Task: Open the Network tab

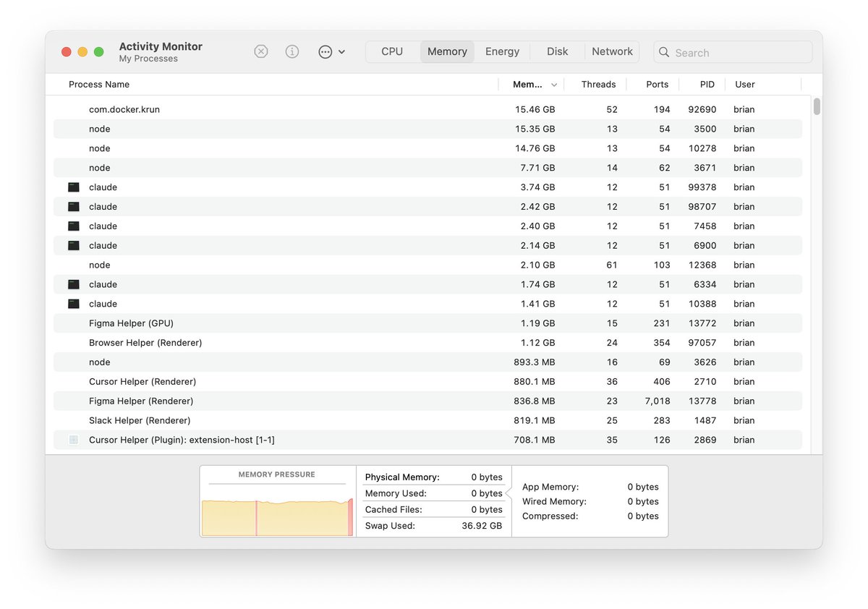Action: coord(612,51)
